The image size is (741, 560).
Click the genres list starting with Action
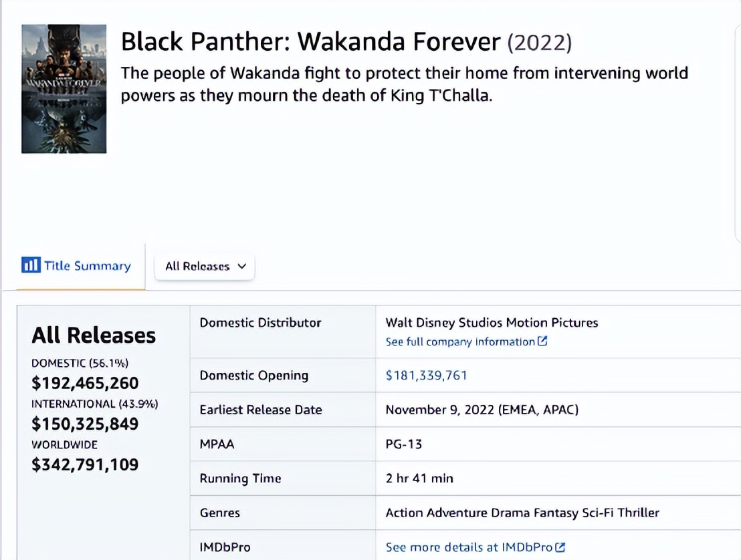coord(522,513)
